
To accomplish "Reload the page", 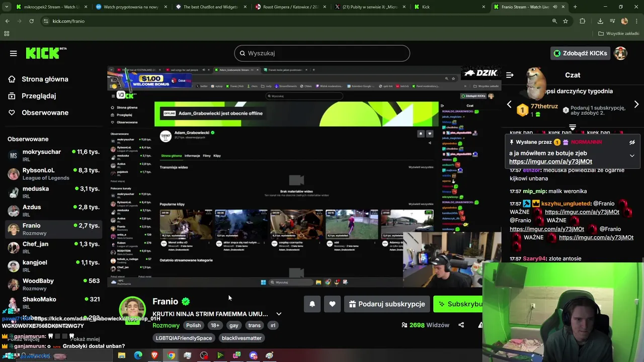I will (x=31, y=21).
